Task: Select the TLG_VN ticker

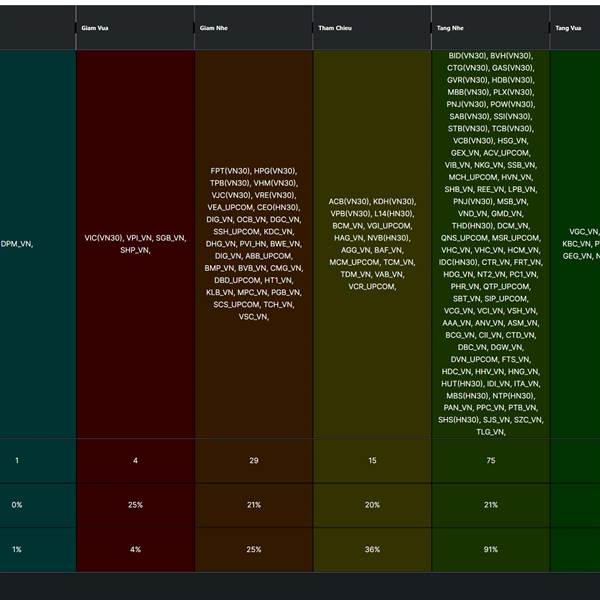Action: point(491,432)
